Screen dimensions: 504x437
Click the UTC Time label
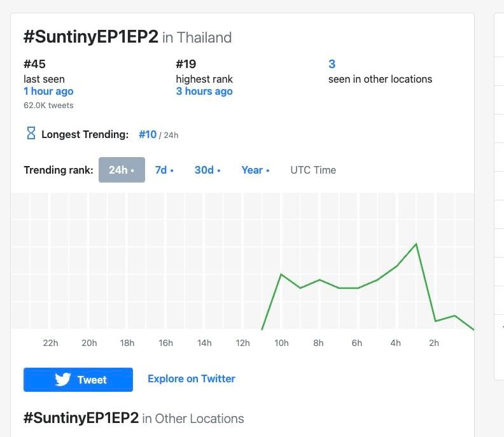pyautogui.click(x=313, y=170)
